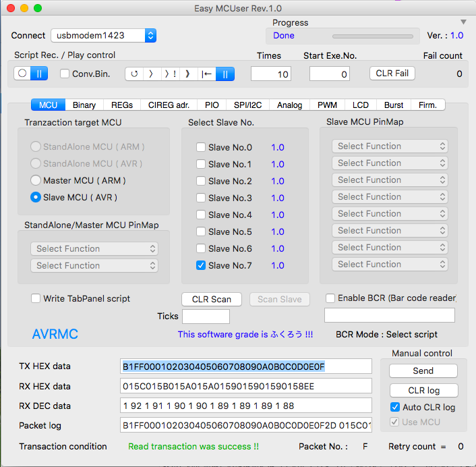Click the bar code reader text field
This screenshot has height=467, width=476.
[390, 314]
